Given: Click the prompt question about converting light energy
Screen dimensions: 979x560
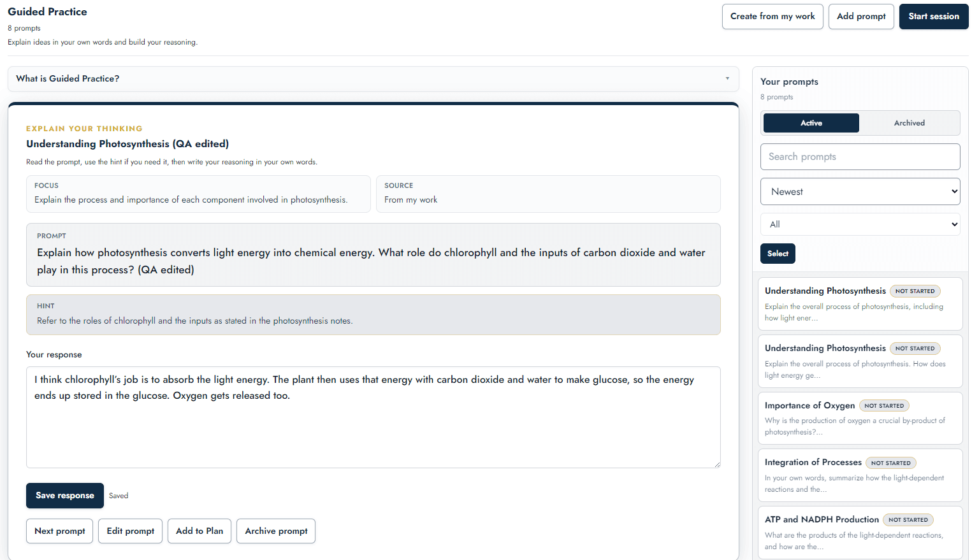Looking at the screenshot, I should [371, 261].
